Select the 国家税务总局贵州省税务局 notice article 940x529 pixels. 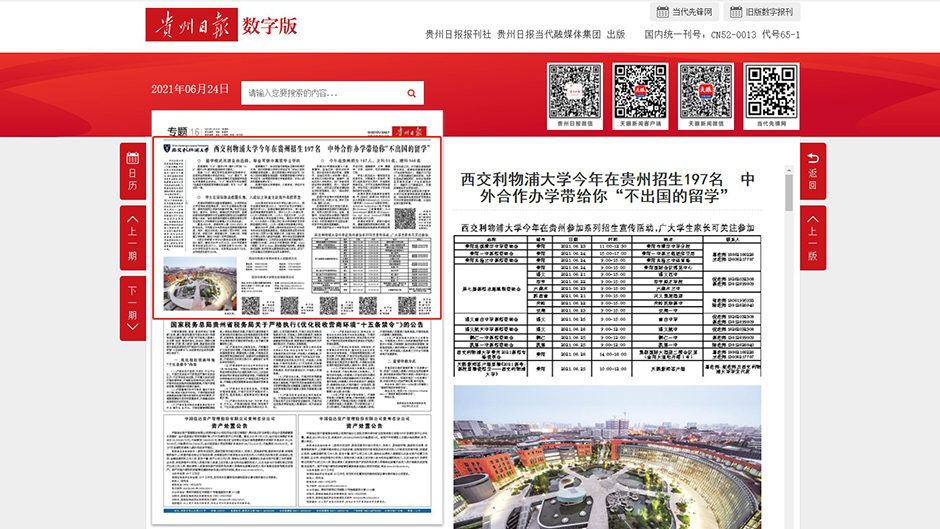tap(297, 366)
